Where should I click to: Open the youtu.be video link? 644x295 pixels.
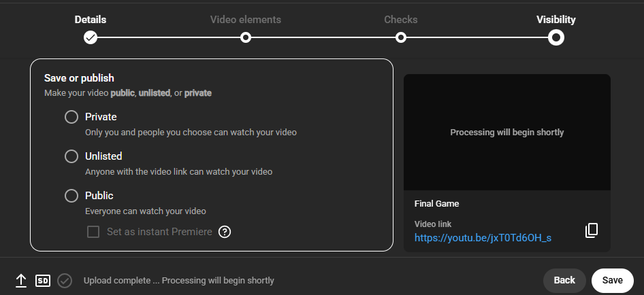pos(483,238)
